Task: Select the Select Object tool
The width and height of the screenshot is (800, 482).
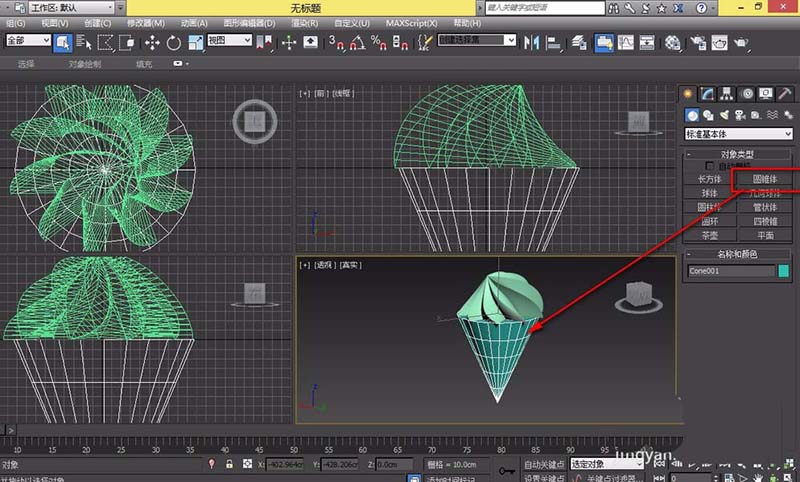Action: click(63, 42)
